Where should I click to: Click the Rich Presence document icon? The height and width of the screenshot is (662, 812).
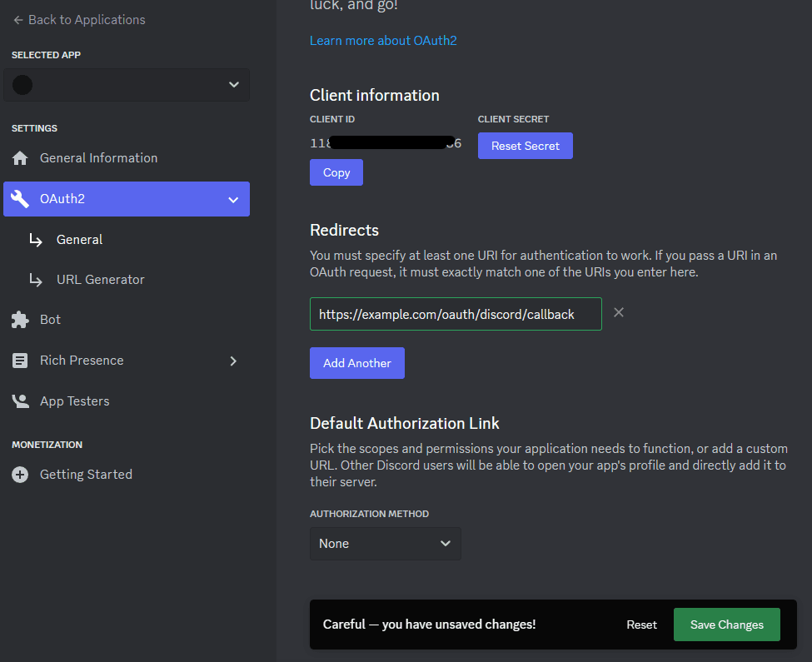pos(20,361)
